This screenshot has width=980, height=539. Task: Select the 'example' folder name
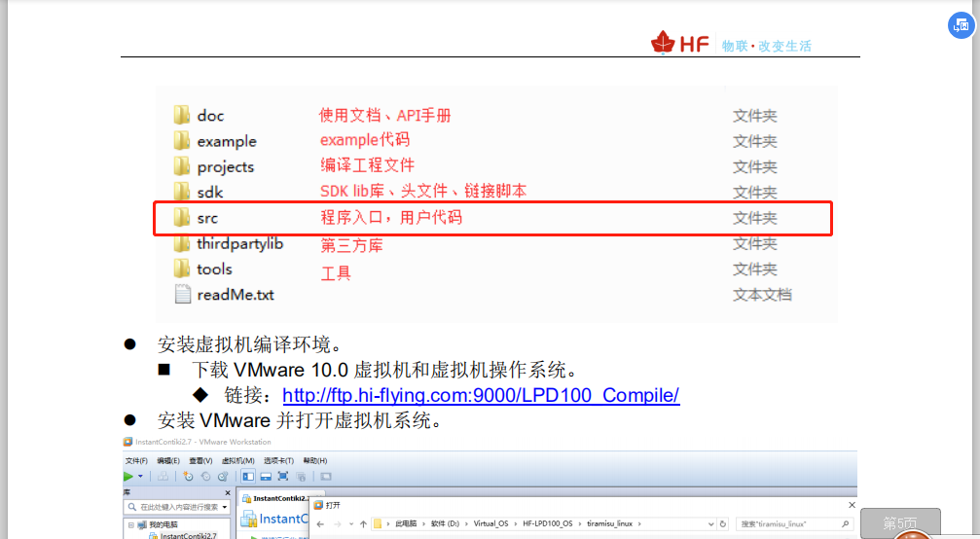[227, 142]
